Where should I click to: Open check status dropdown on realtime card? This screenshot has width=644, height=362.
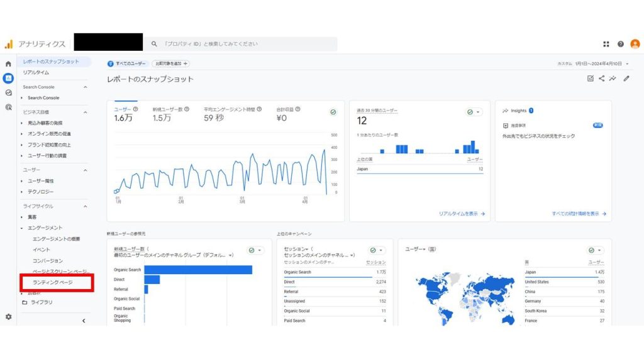tap(474, 112)
